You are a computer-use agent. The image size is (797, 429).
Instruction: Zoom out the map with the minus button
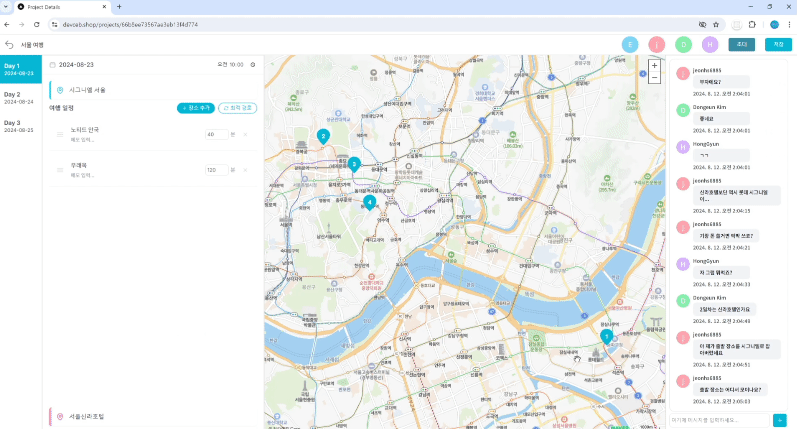pos(654,77)
